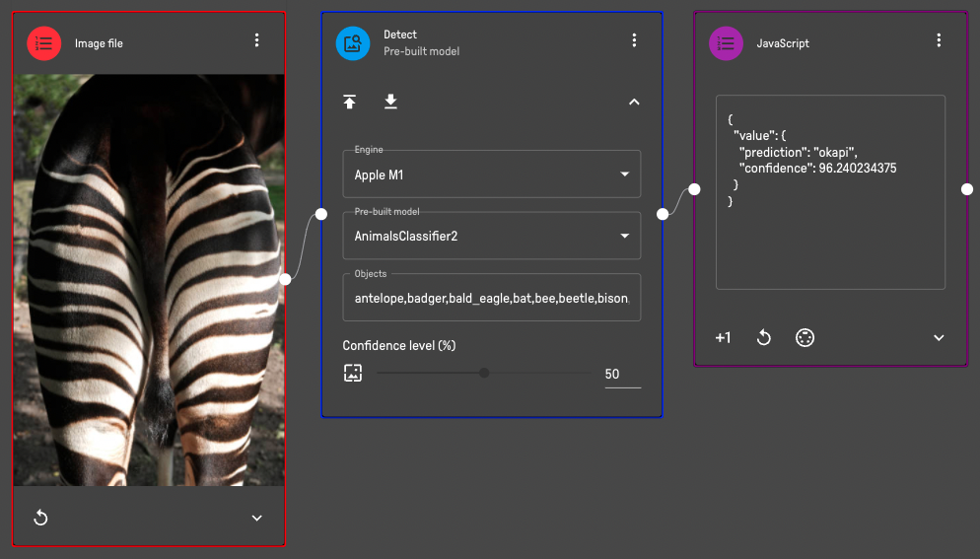980x559 pixels.
Task: Click the color palette icon in JavaScript node
Action: coord(805,338)
